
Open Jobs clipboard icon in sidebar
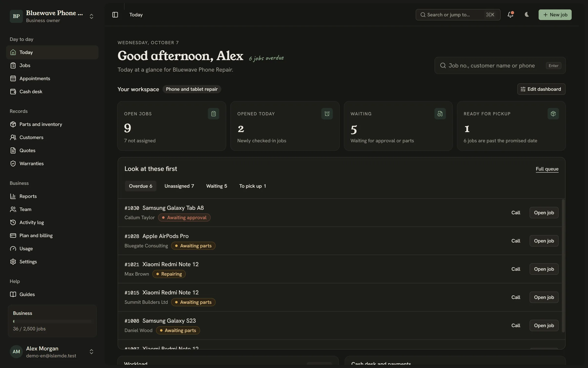pos(13,65)
